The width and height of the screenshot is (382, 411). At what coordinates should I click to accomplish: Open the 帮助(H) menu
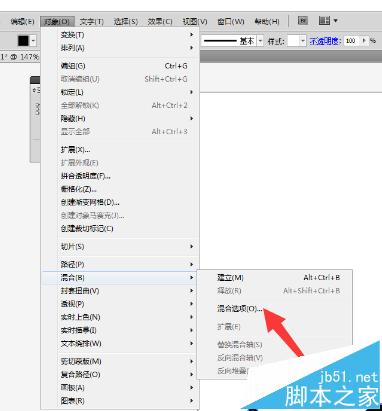tap(267, 22)
